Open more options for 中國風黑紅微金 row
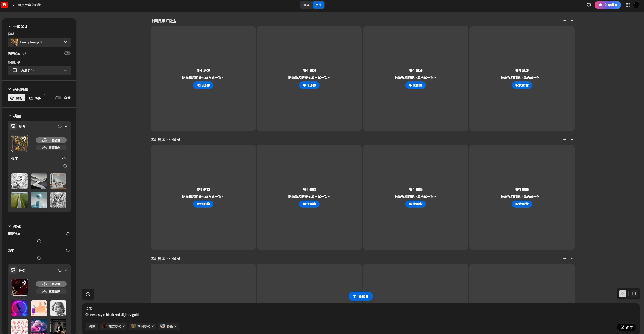644x334 pixels. 564,21
